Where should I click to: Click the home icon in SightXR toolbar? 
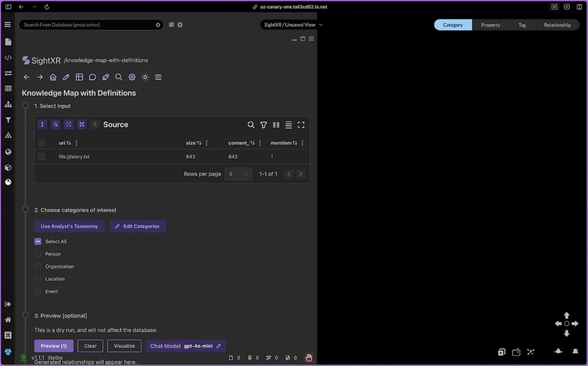tap(53, 77)
